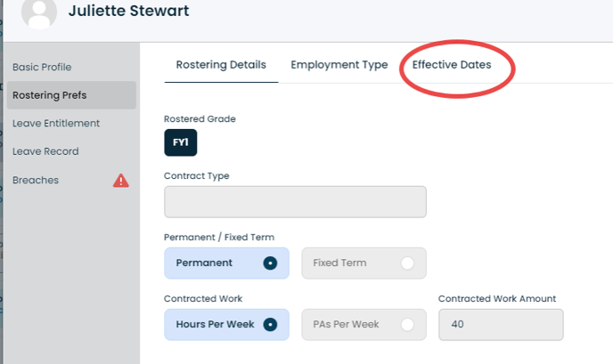Click the red Breaches warning icon
Screen dimensions: 613x364
[x=121, y=181]
